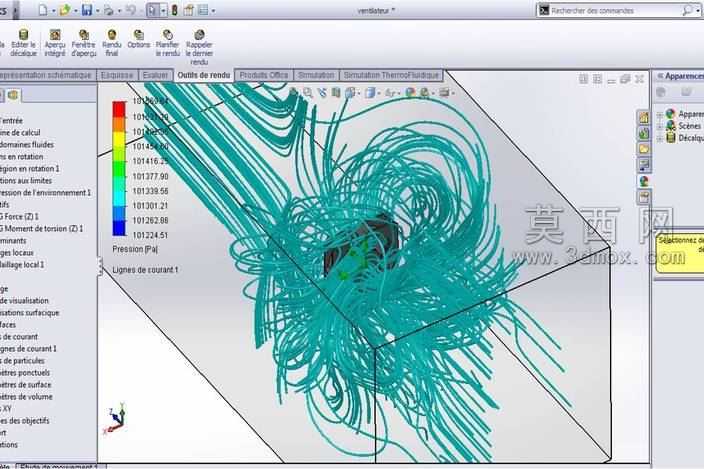
Task: Open the Select tool dropdown arrow
Action: (163, 10)
